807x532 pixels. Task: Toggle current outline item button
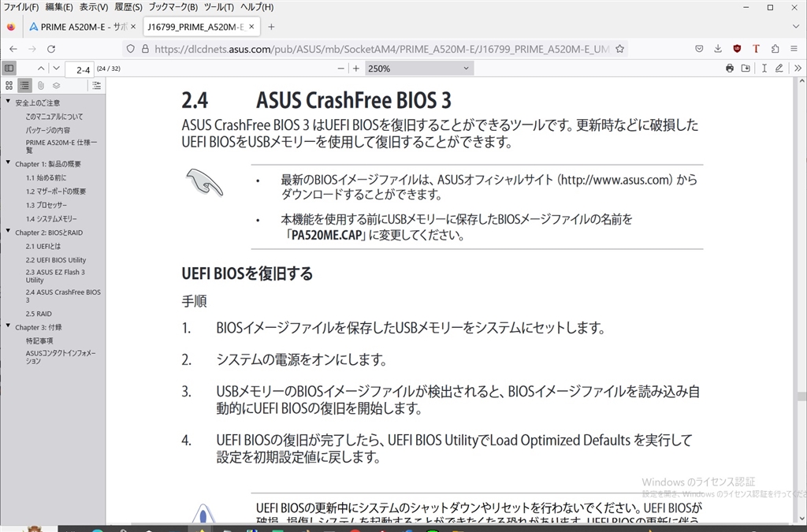pos(96,85)
